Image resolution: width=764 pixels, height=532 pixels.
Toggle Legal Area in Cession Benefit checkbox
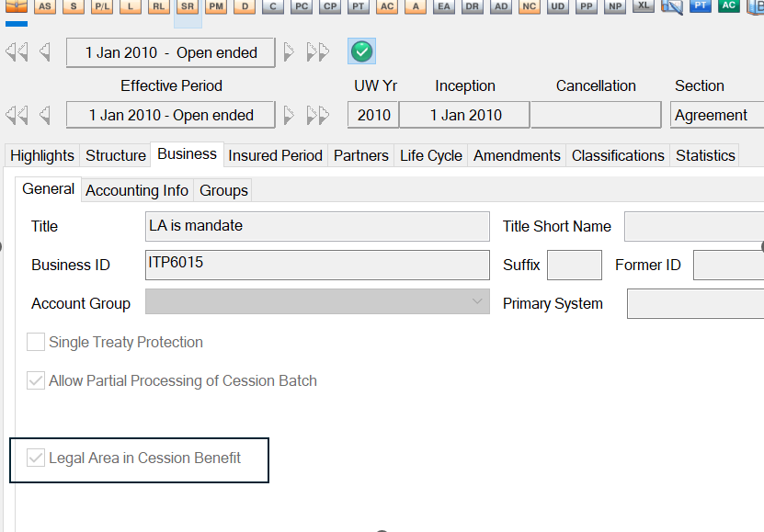36,458
